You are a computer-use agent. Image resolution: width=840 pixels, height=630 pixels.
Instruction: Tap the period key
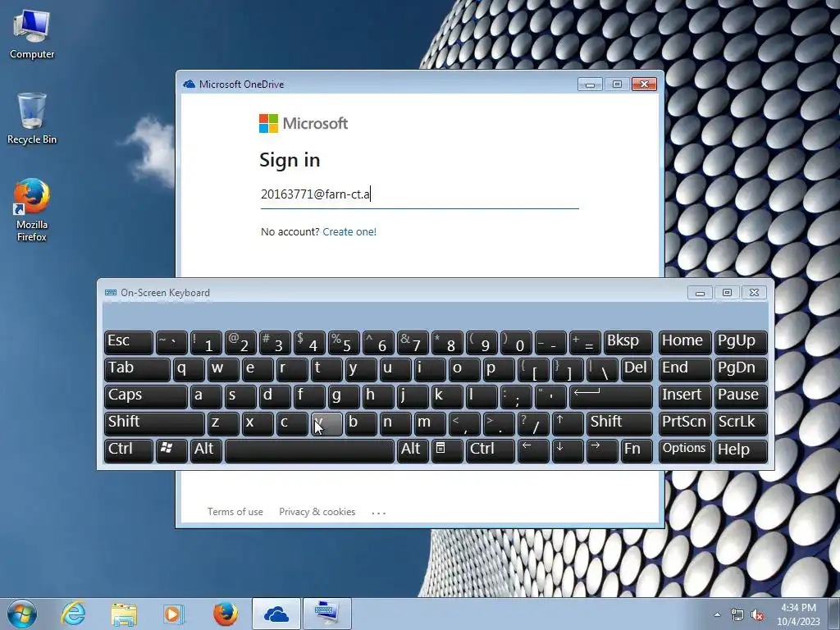click(499, 423)
